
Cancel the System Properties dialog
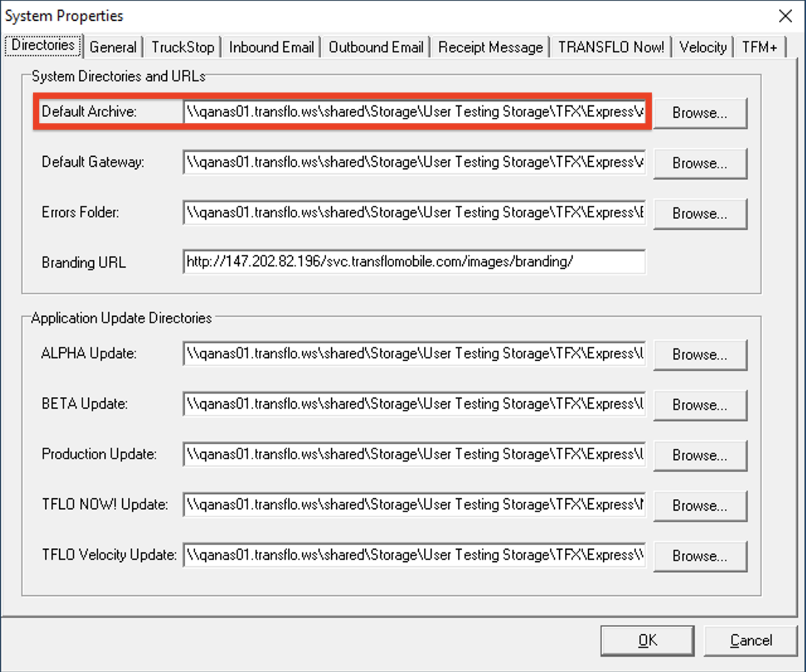tap(751, 641)
